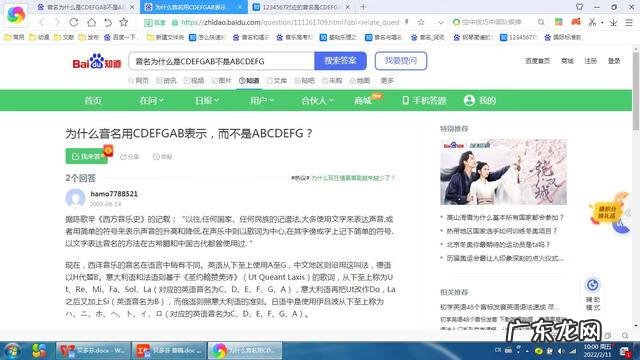Select the 文库 search category
This screenshot has height=360, width=640.
[277, 81]
